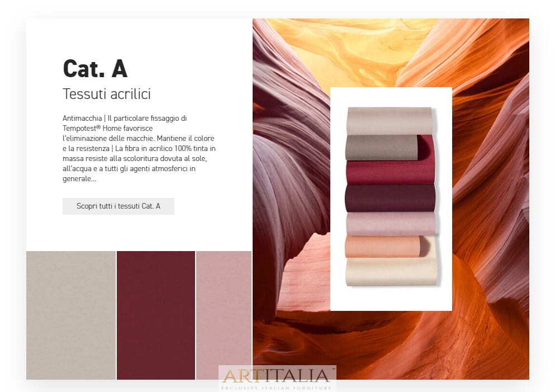Select the crimson red fabric roll
Viewport: 555px width, 392px height.
pyautogui.click(x=391, y=172)
